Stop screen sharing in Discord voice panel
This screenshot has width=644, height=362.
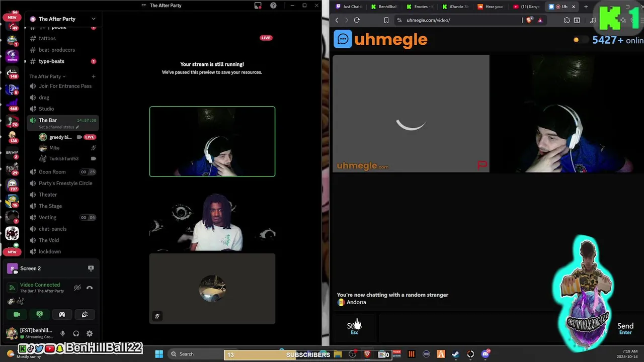39,314
